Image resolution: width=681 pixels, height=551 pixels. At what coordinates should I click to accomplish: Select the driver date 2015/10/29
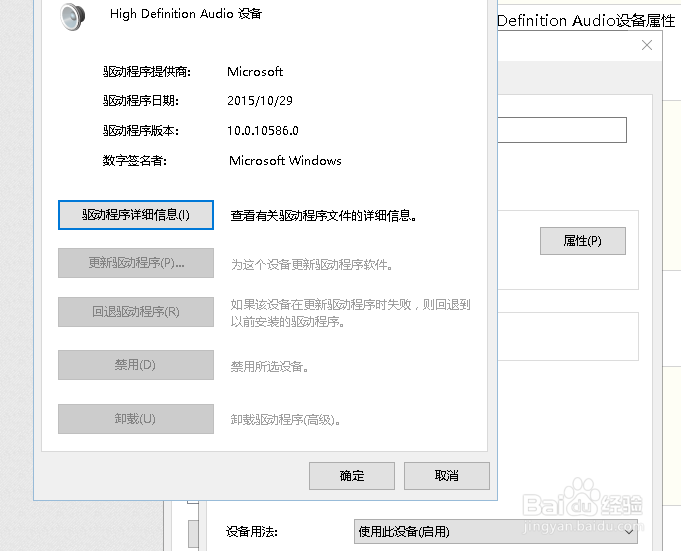coord(260,101)
